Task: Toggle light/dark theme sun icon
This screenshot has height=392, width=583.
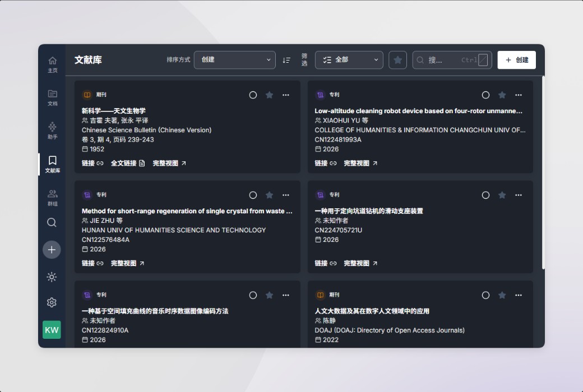Action: point(52,277)
